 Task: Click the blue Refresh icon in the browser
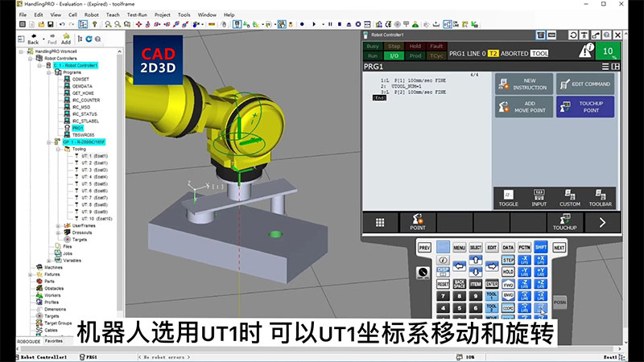[89, 39]
